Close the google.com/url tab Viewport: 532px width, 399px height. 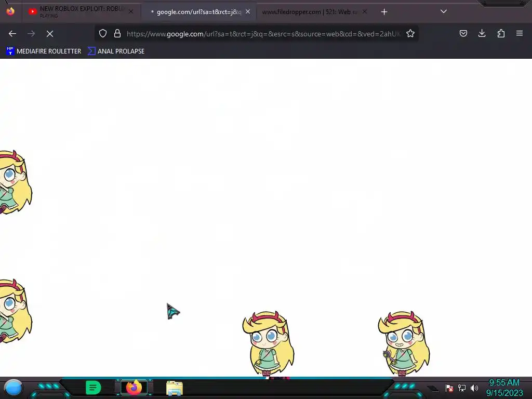pos(248,11)
